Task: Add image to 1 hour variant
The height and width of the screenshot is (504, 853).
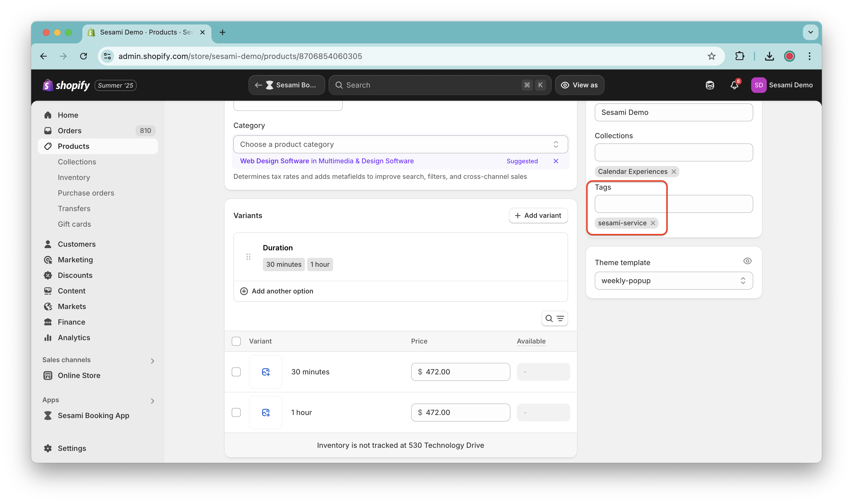Action: click(x=266, y=412)
